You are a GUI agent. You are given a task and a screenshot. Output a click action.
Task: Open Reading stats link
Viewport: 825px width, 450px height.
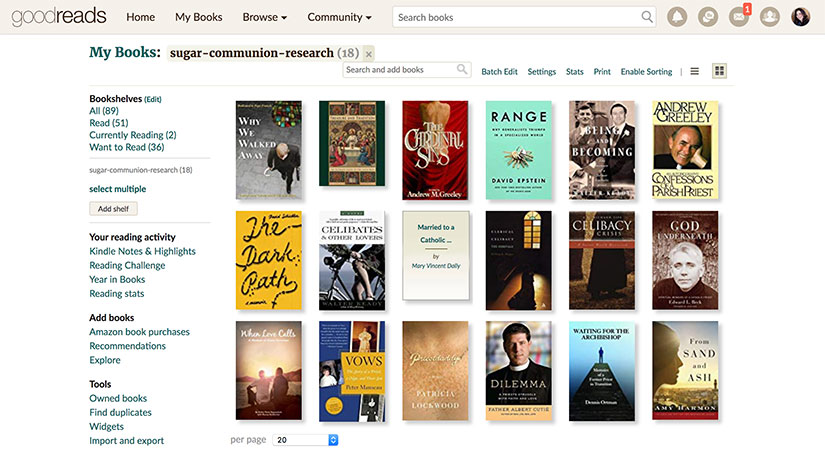coord(116,294)
